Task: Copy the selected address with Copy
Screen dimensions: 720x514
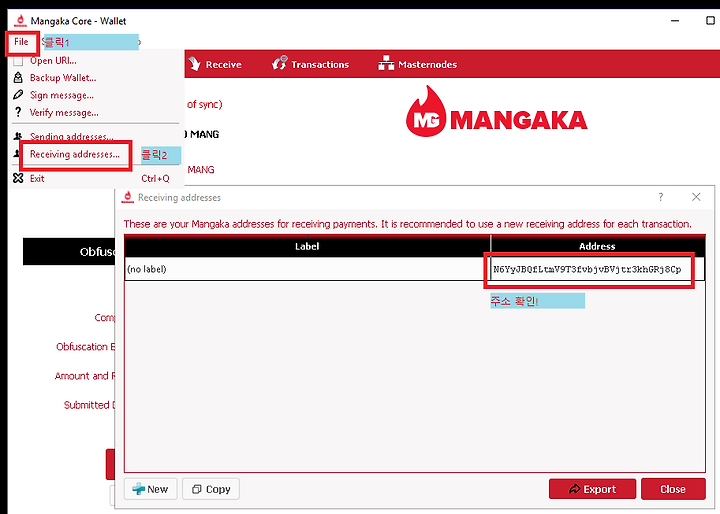Action: (x=211, y=489)
